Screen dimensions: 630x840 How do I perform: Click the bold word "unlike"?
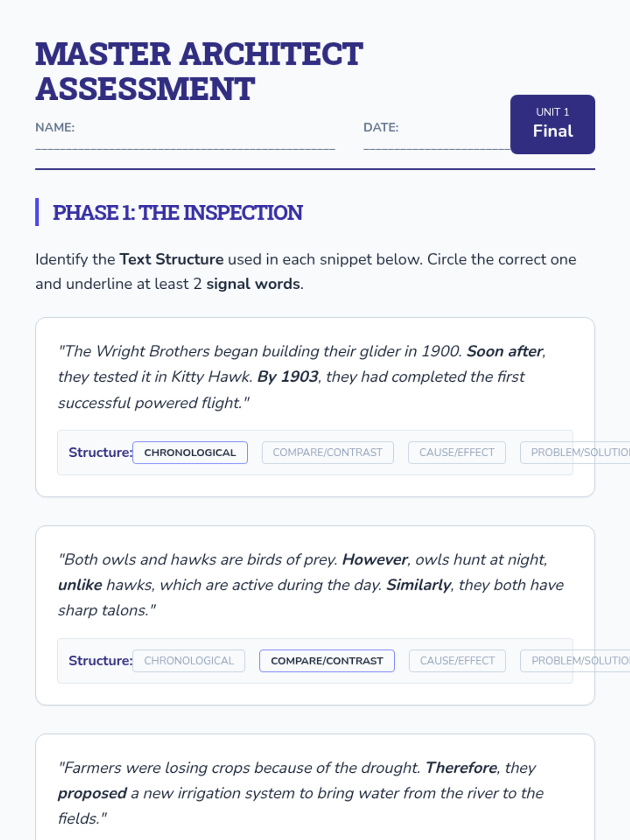80,585
